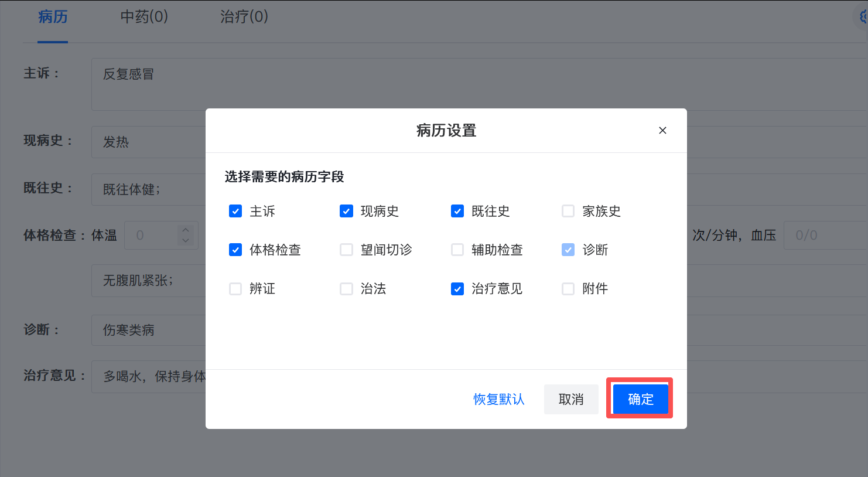This screenshot has width=868, height=477.
Task: Disable the 既往史 checkbox
Action: [x=457, y=211]
